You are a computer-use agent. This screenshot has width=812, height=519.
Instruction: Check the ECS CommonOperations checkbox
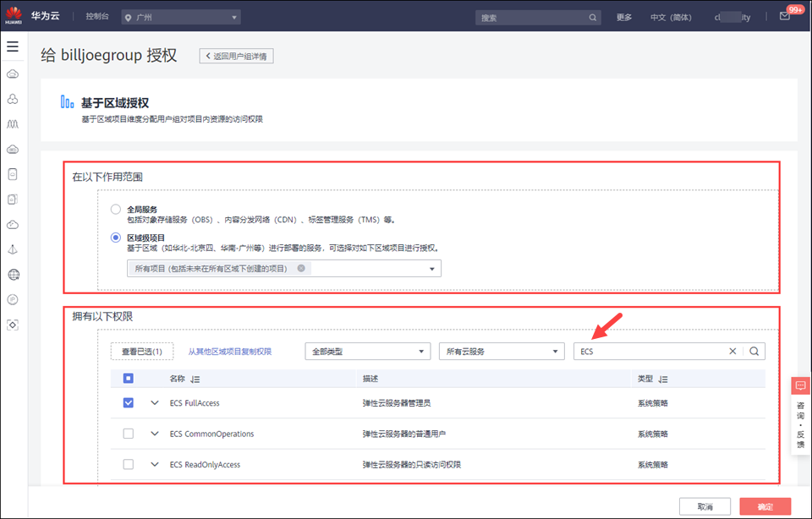pos(129,434)
